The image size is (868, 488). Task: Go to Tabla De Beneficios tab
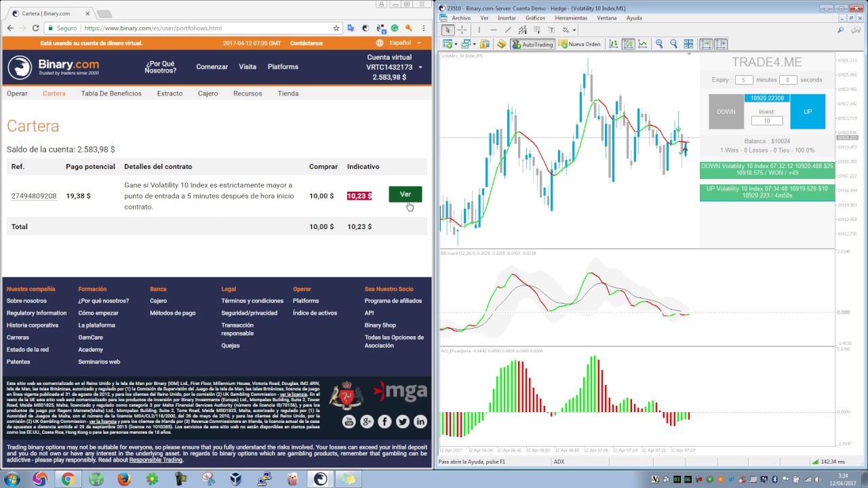coord(111,94)
